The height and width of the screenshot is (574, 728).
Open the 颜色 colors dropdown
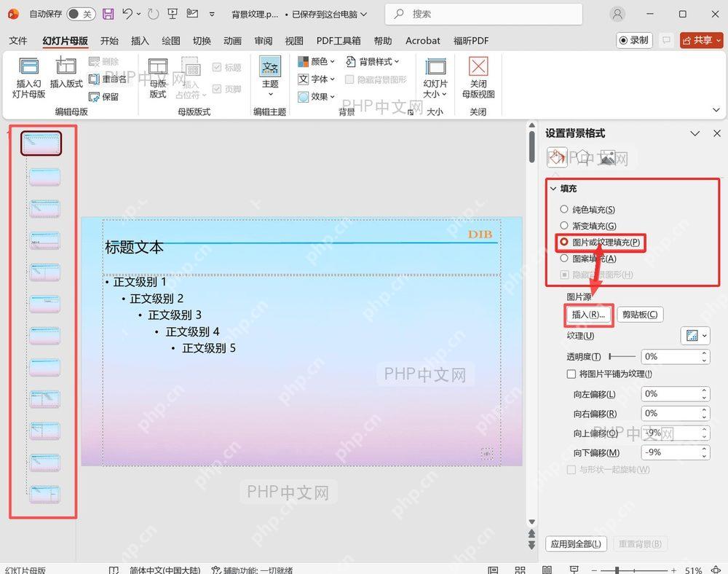(316, 61)
